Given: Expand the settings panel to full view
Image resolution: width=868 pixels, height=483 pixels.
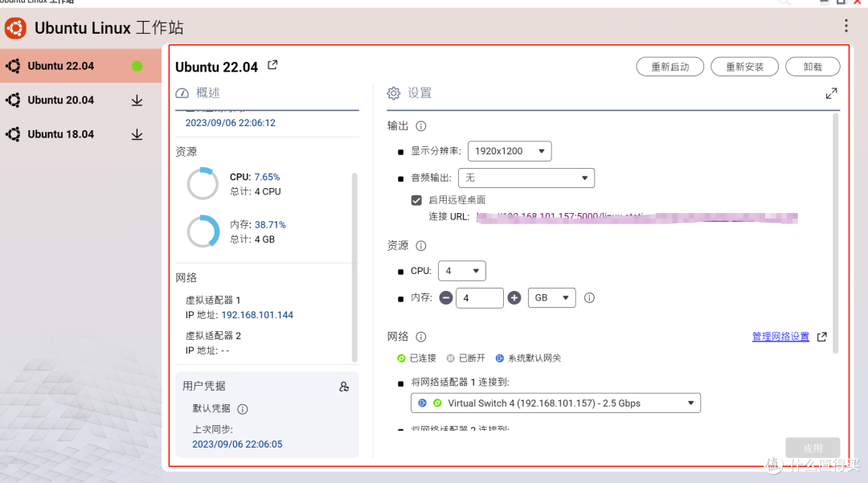Looking at the screenshot, I should click(831, 93).
